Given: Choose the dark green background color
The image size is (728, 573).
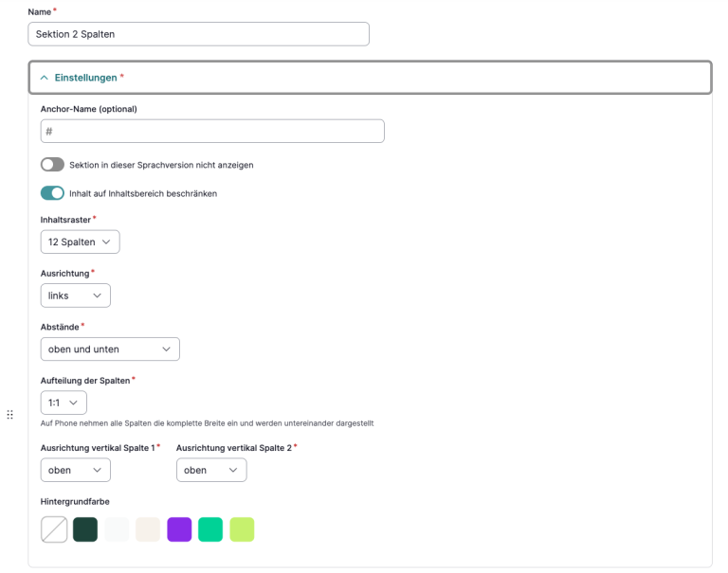Looking at the screenshot, I should click(85, 529).
